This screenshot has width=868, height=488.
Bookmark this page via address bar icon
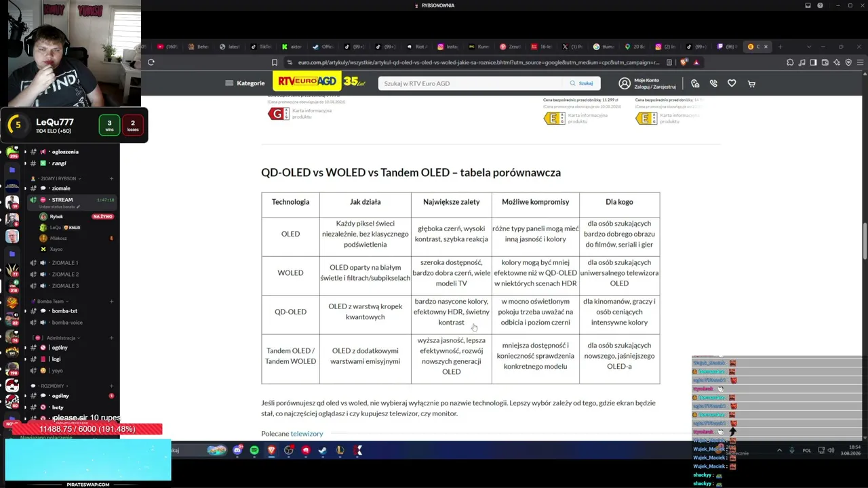pos(275,62)
